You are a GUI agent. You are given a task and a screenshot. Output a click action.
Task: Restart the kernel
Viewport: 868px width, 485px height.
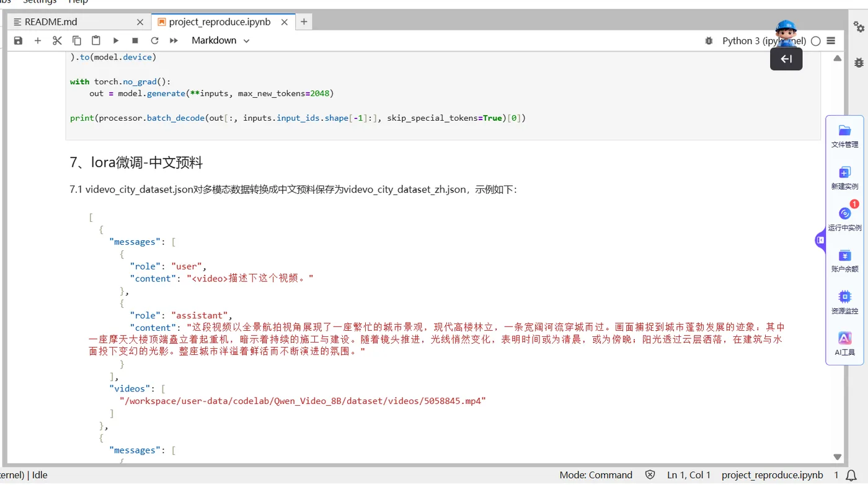tap(155, 40)
